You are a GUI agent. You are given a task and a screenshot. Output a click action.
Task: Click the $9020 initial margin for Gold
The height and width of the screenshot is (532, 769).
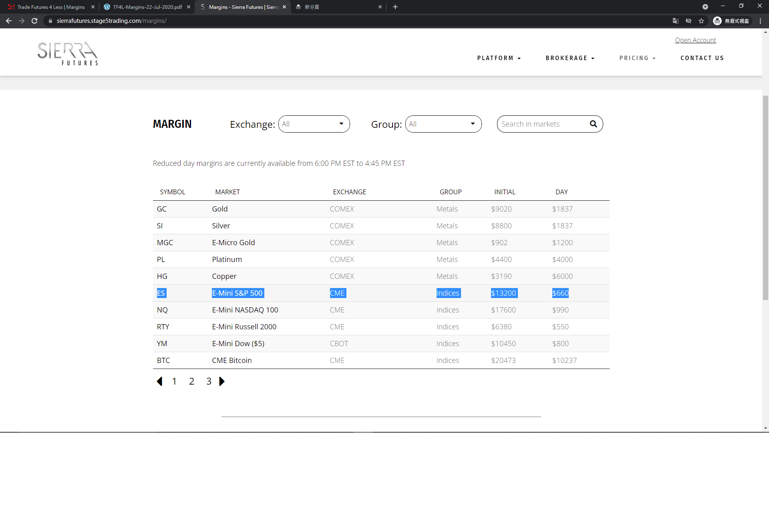(x=501, y=209)
